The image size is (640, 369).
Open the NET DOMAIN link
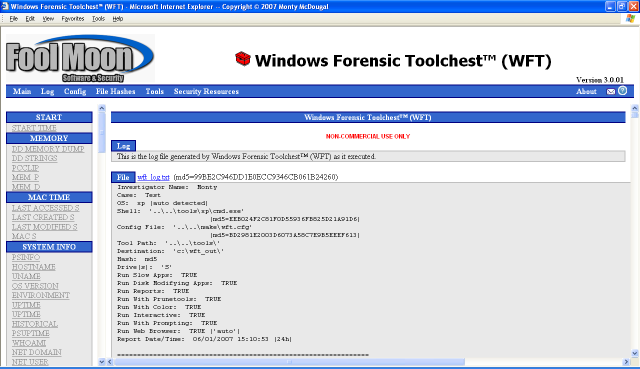(36, 352)
